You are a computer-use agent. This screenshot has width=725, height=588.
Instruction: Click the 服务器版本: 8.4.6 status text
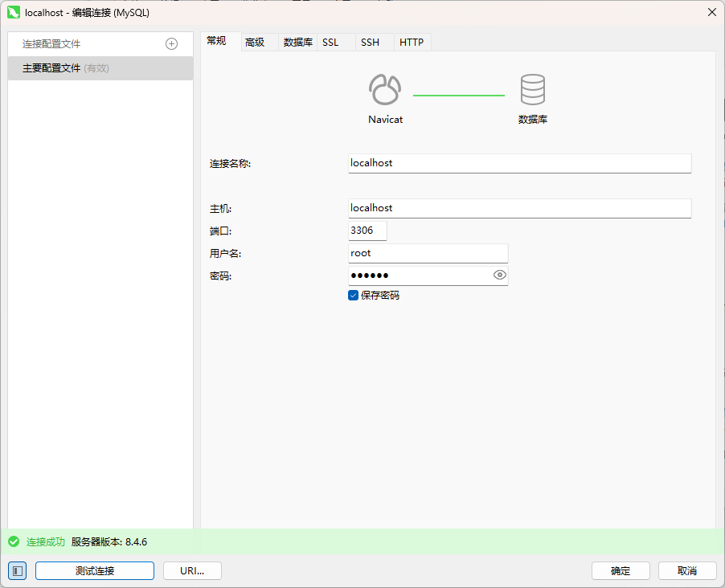109,541
